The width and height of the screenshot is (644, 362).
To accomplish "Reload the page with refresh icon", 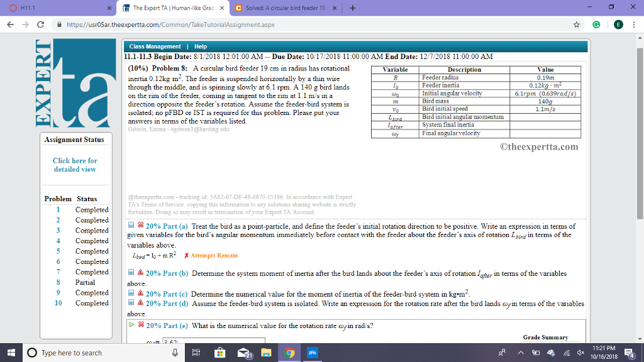I will click(40, 25).
